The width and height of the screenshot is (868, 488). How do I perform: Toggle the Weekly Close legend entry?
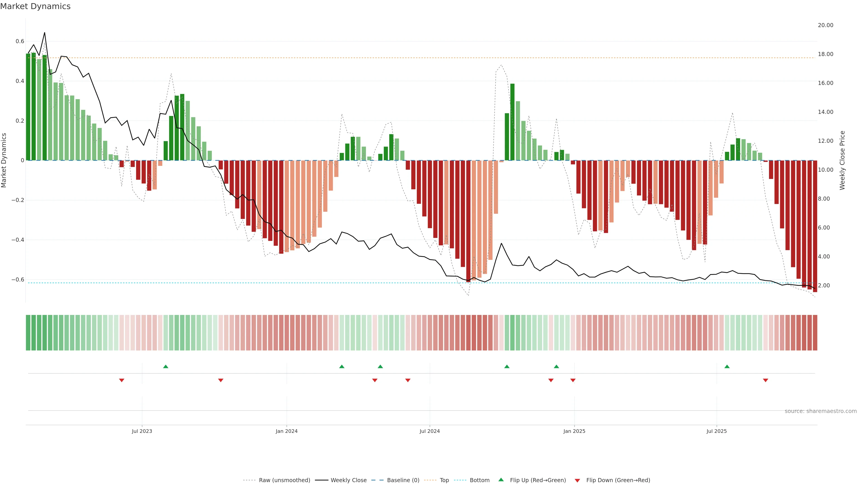pos(348,480)
